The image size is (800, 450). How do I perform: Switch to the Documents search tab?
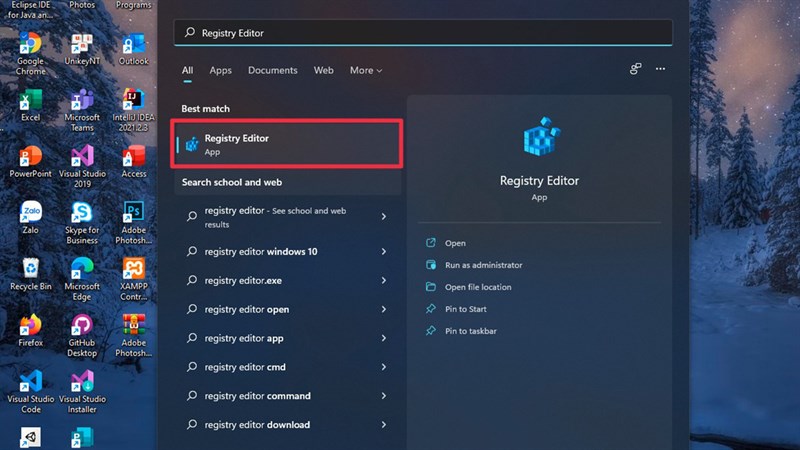coord(272,70)
